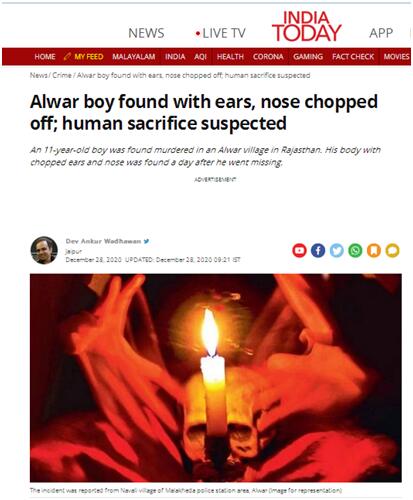Share article via Twitter icon

point(337,251)
